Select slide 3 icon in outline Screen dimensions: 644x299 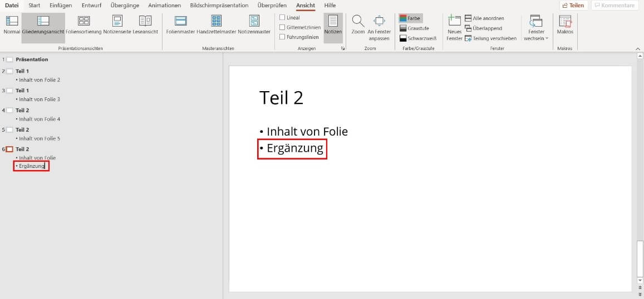click(x=9, y=91)
